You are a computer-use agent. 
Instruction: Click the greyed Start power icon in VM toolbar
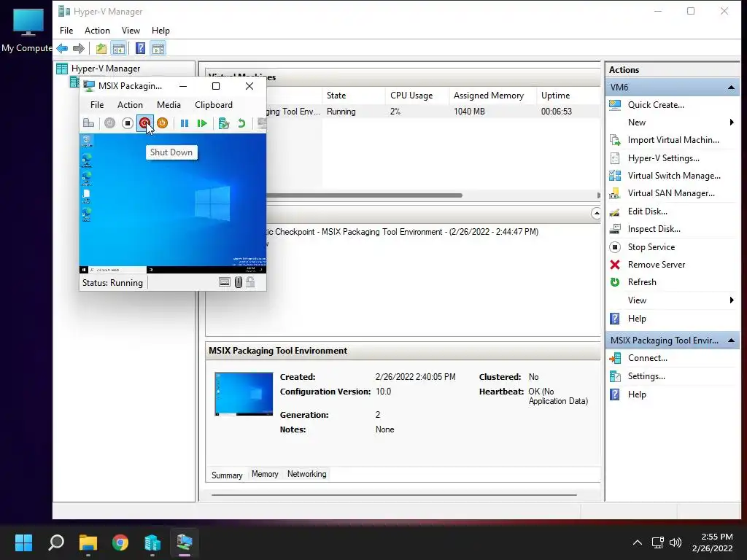(x=109, y=123)
